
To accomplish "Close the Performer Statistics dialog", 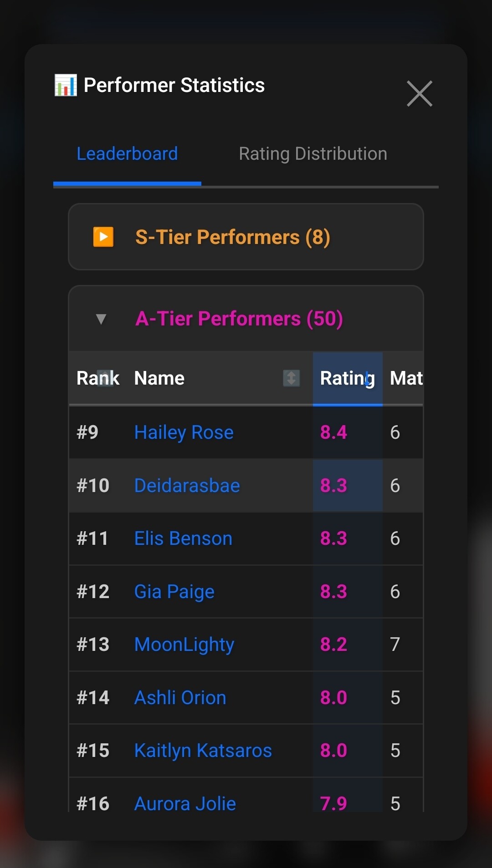I will (x=419, y=94).
